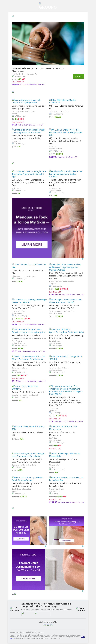The width and height of the screenshot is (96, 644).
Task: Click the last social icon under Visit Us
Action: click(51, 625)
